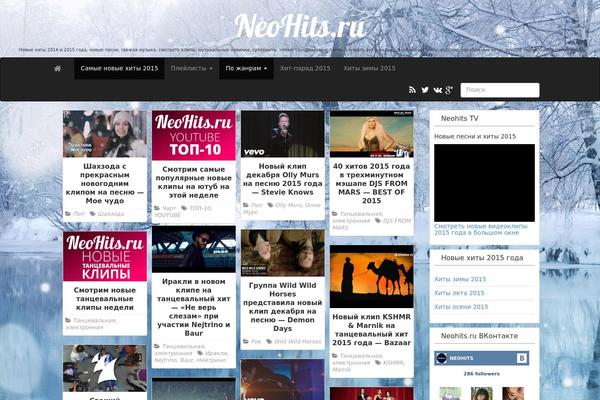Open the NEOHITS VKontakte group header

pos(481,358)
